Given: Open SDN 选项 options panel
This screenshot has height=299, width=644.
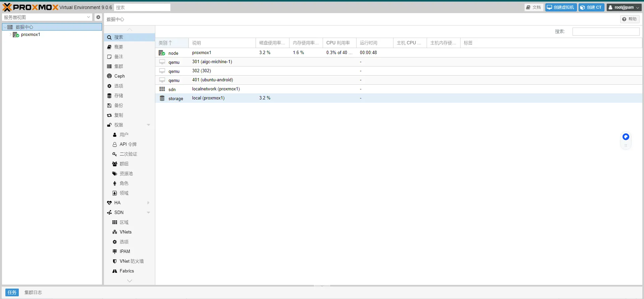Looking at the screenshot, I should [x=129, y=242].
